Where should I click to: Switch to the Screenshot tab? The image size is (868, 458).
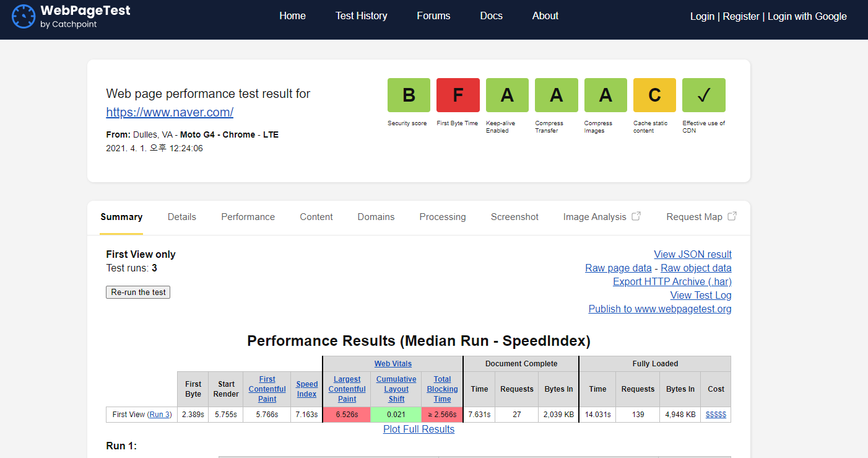pos(514,217)
